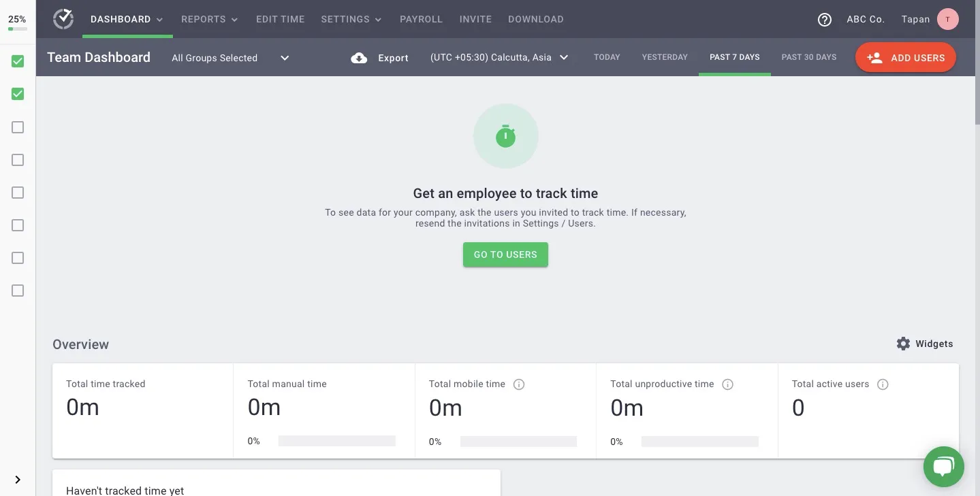Go to the Edit Time menu

coord(281,19)
